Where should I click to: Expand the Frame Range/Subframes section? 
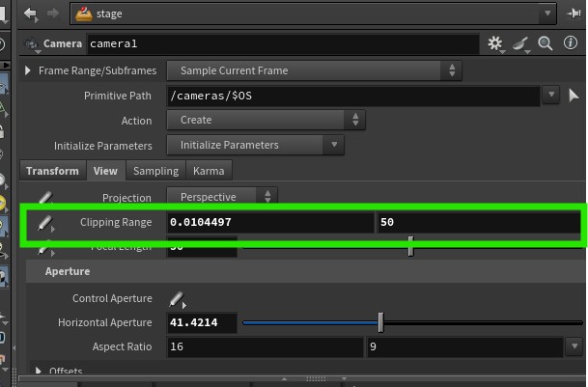click(28, 70)
